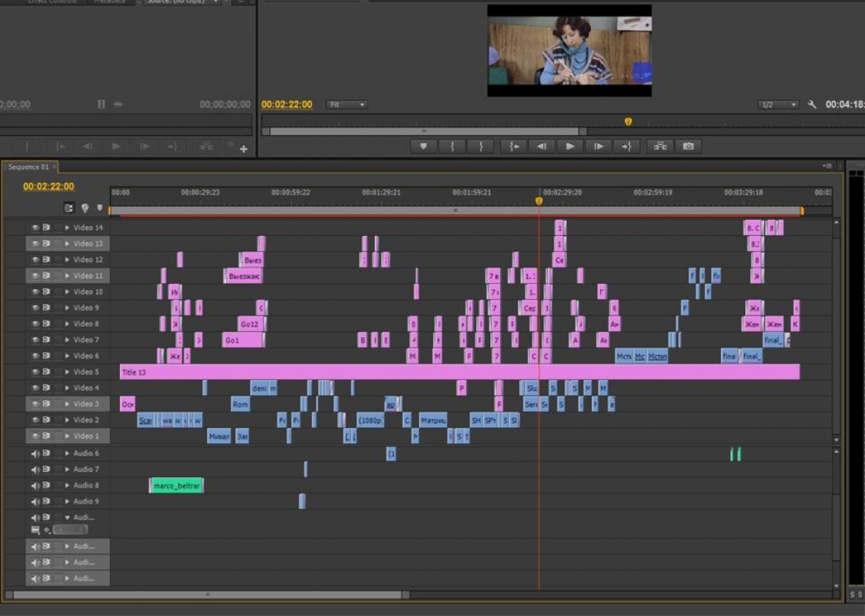Screen dimensions: 865x616
Task: Toggle the eye icon for Video 10
Action: 36,291
